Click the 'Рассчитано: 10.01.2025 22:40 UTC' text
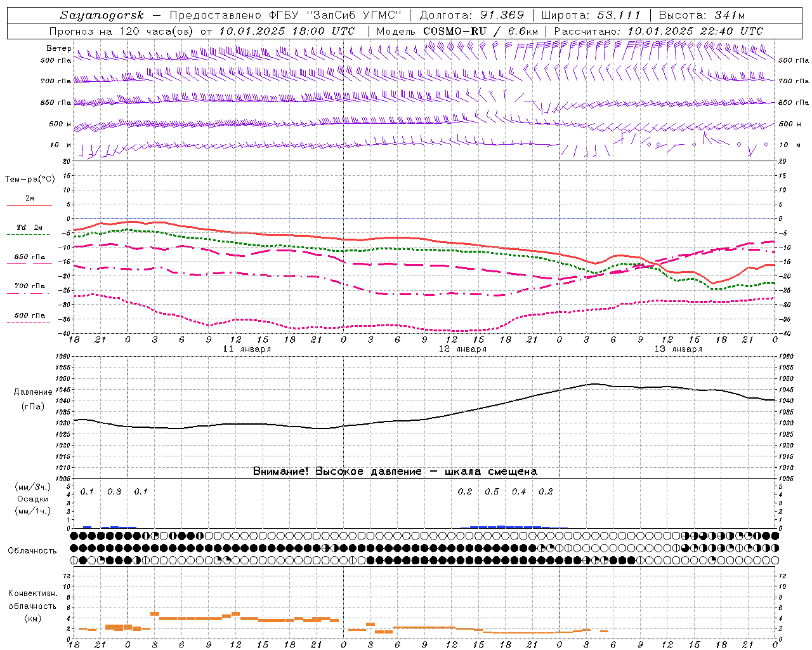The image size is (812, 650). (658, 31)
